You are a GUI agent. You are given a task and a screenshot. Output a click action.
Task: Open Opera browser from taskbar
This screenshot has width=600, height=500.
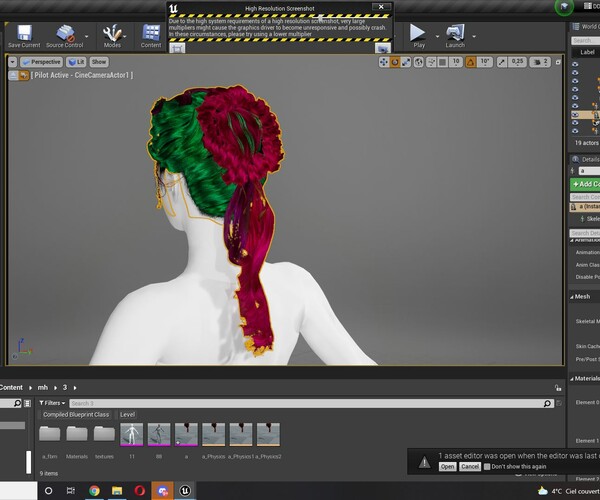140,490
